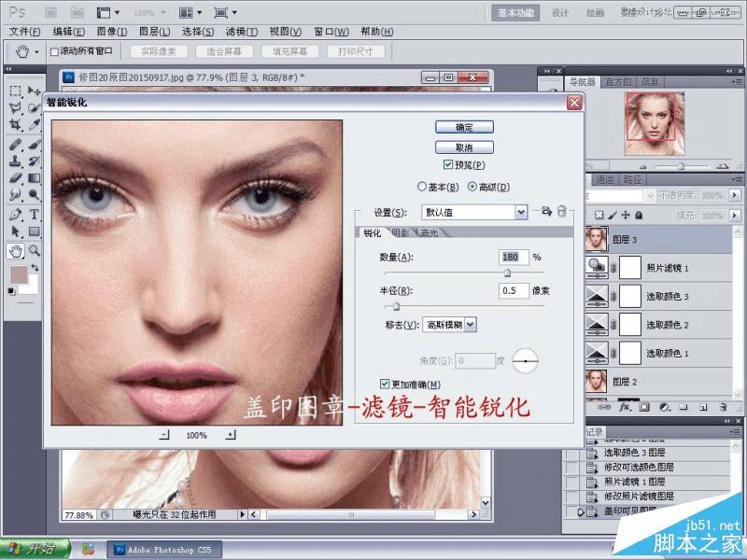This screenshot has height=560, width=747.
Task: Select the Lasso tool
Action: (15, 107)
